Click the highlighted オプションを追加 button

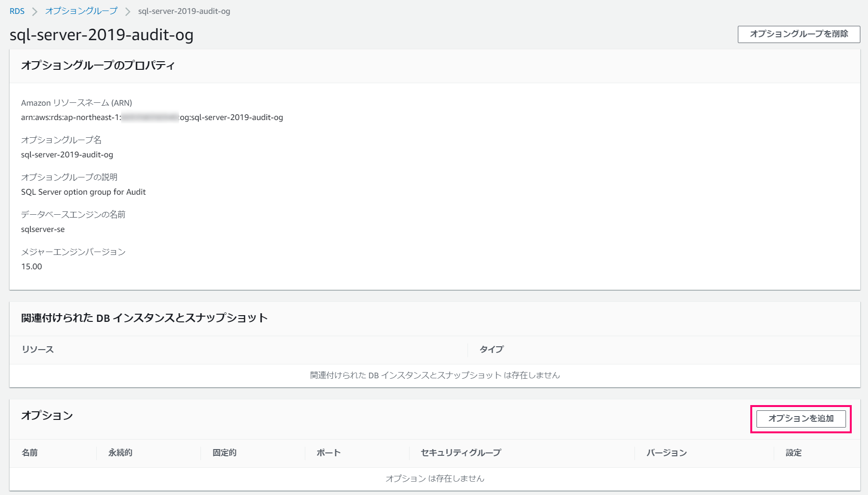801,418
